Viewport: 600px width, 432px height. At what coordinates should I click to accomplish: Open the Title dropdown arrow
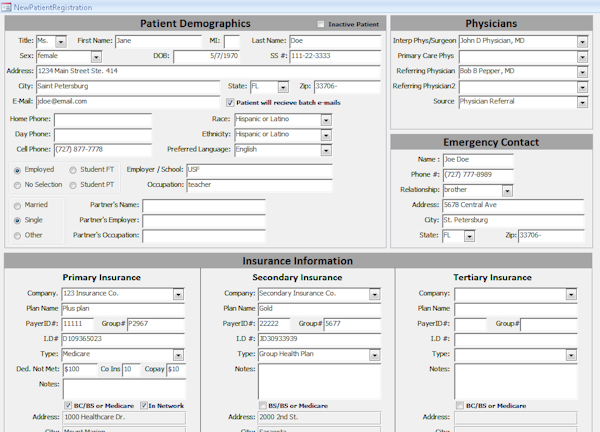pyautogui.click(x=61, y=41)
